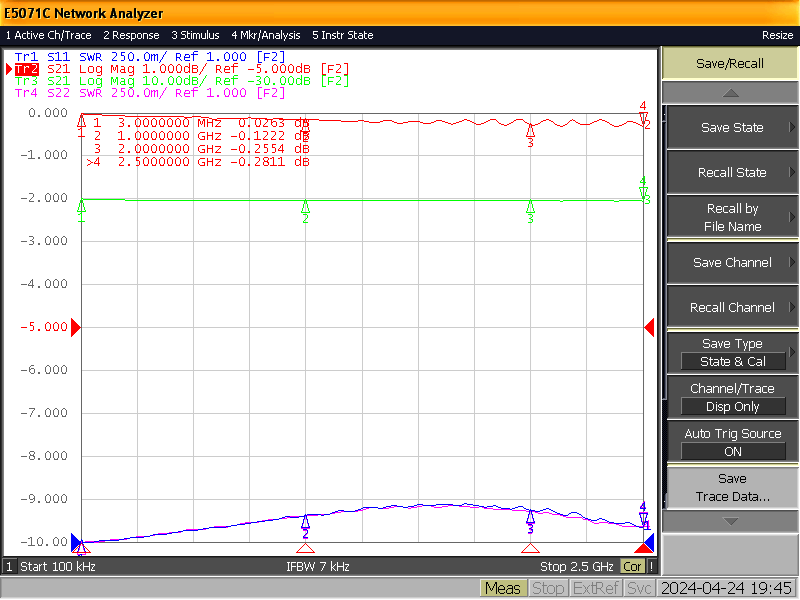Click the Meas status indicator
Image resolution: width=800 pixels, height=600 pixels.
pos(503,589)
